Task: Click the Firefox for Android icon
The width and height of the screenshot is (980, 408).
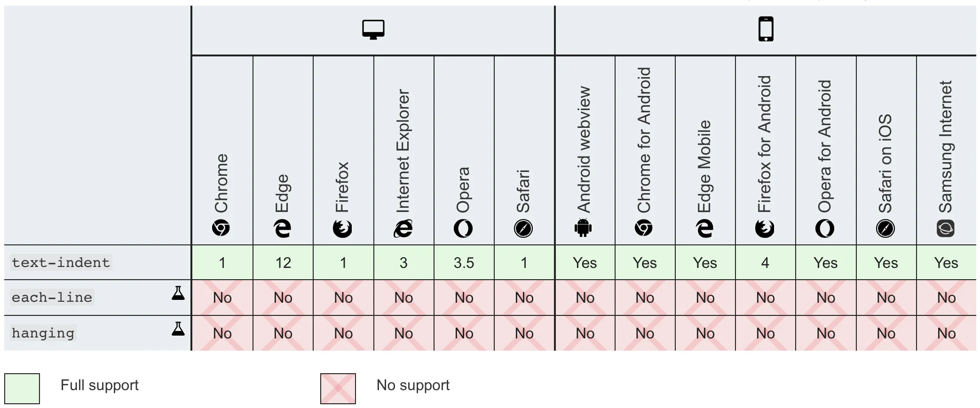Action: coord(765,229)
